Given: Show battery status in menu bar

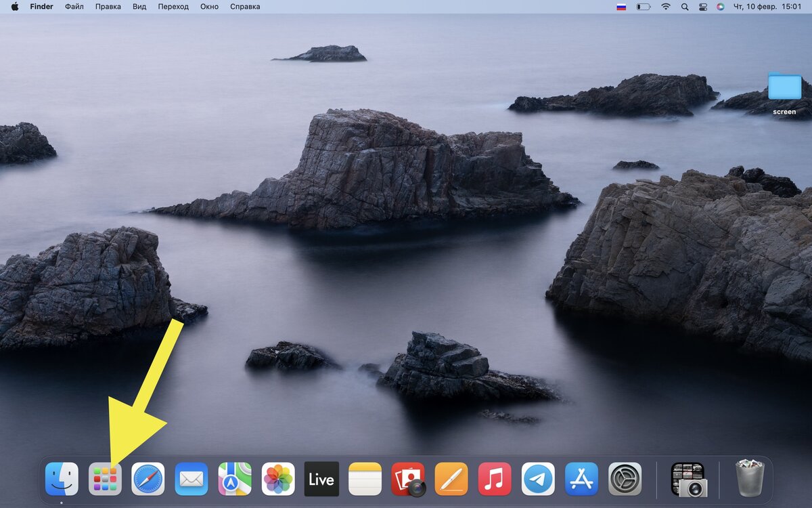Looking at the screenshot, I should pyautogui.click(x=643, y=7).
